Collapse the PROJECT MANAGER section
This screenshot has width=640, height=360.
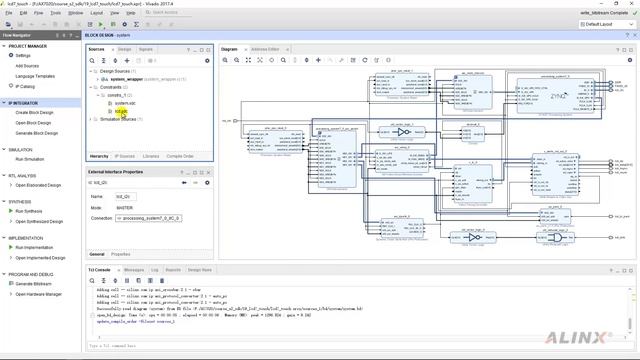coord(4,46)
